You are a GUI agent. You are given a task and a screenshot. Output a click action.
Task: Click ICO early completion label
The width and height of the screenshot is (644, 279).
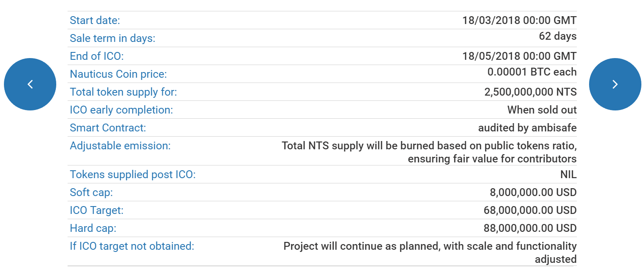coord(121,110)
